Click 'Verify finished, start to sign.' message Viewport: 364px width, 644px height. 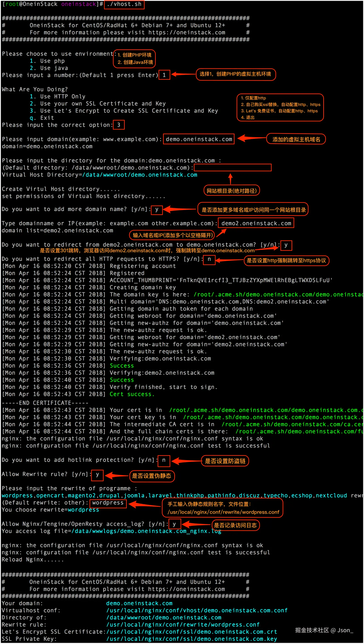point(163,387)
